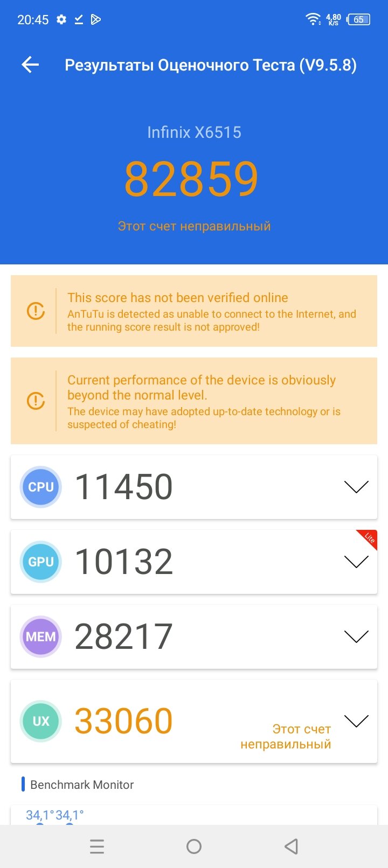Open recent apps via the navigation menu button
The width and height of the screenshot is (388, 868).
point(97,846)
